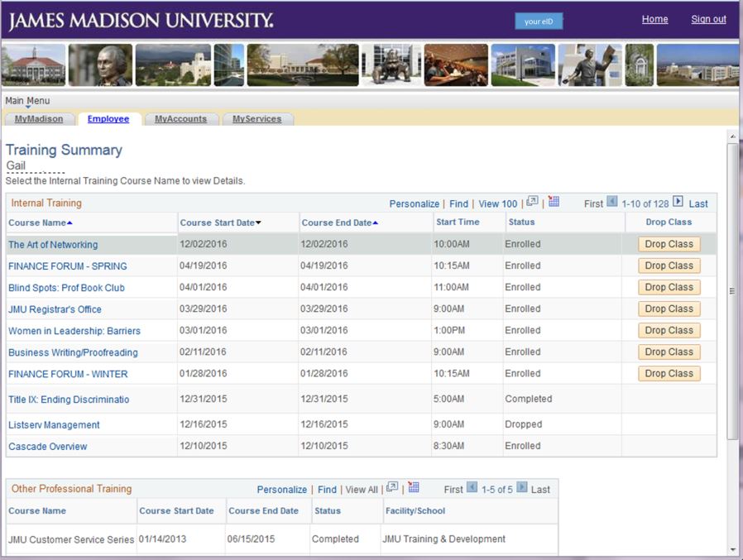This screenshot has width=743, height=560.
Task: Click 'Dropped' status for Listserv Management
Action: (x=523, y=424)
